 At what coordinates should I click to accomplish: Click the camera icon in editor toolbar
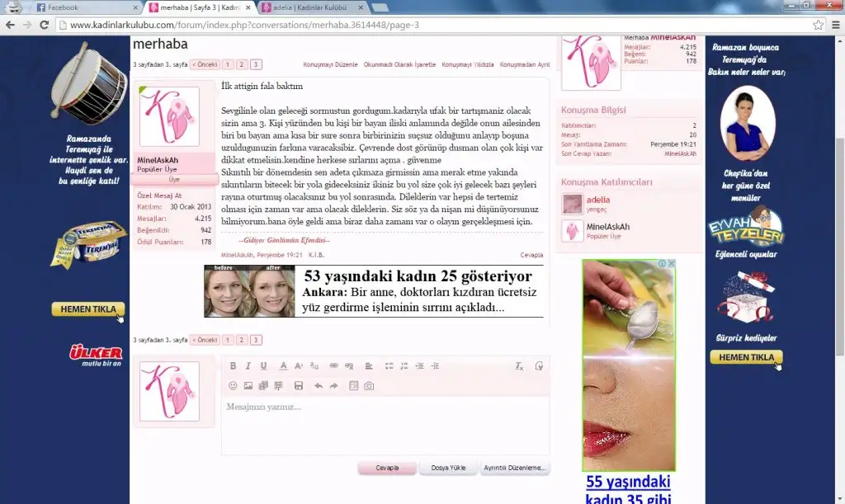pos(369,386)
